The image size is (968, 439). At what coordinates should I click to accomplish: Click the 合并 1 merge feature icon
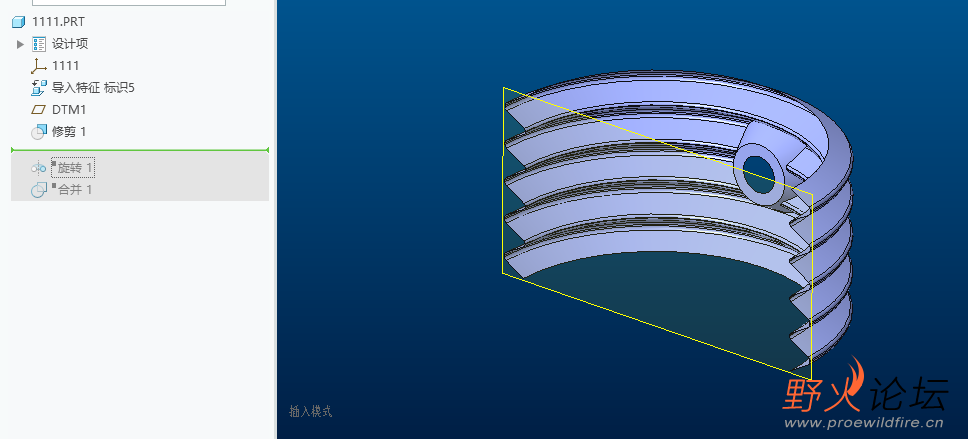[39, 190]
